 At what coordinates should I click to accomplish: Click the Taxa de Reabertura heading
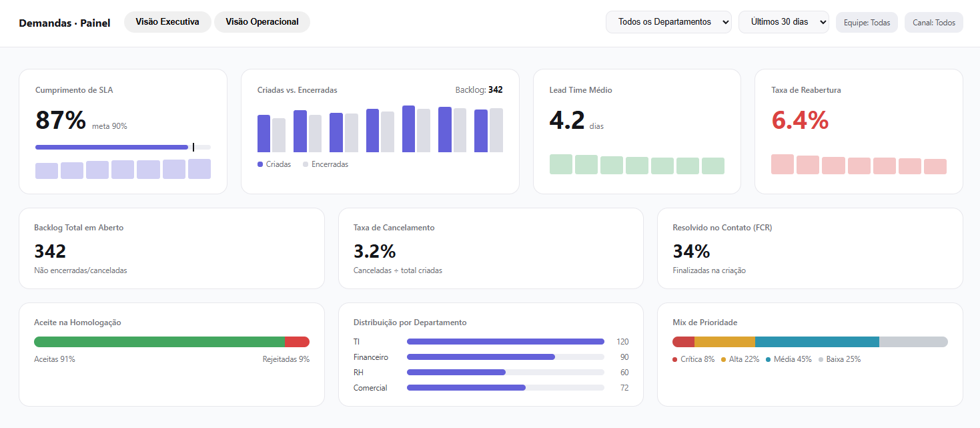coord(806,90)
